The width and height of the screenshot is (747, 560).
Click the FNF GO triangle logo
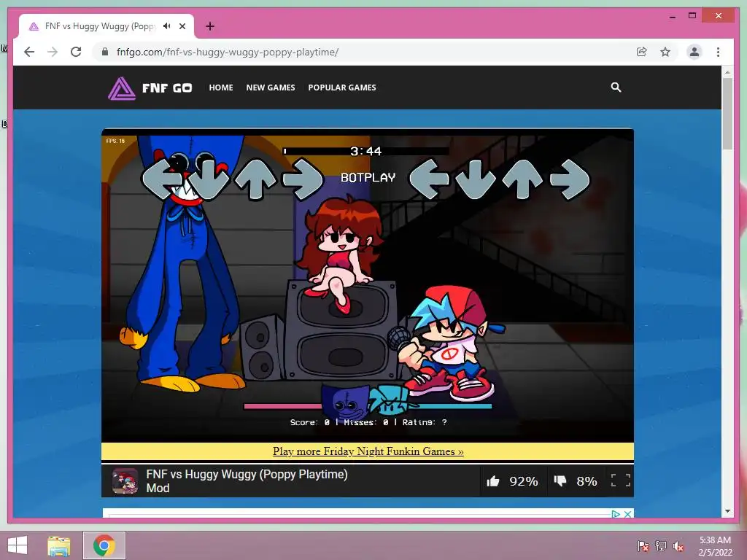coord(122,88)
